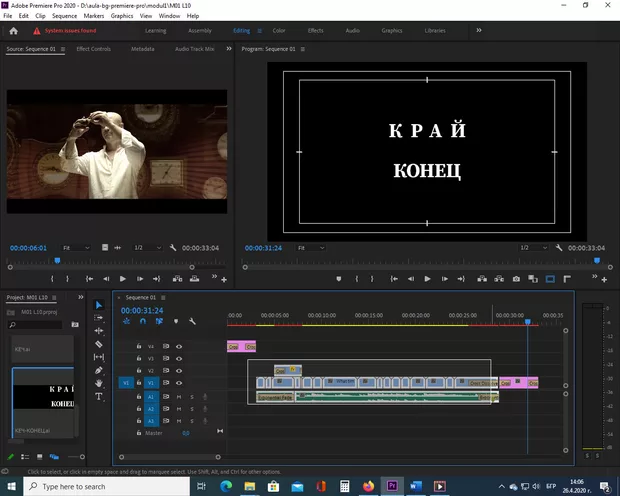620x496 pixels.
Task: Mute audio track A1
Action: click(x=179, y=396)
